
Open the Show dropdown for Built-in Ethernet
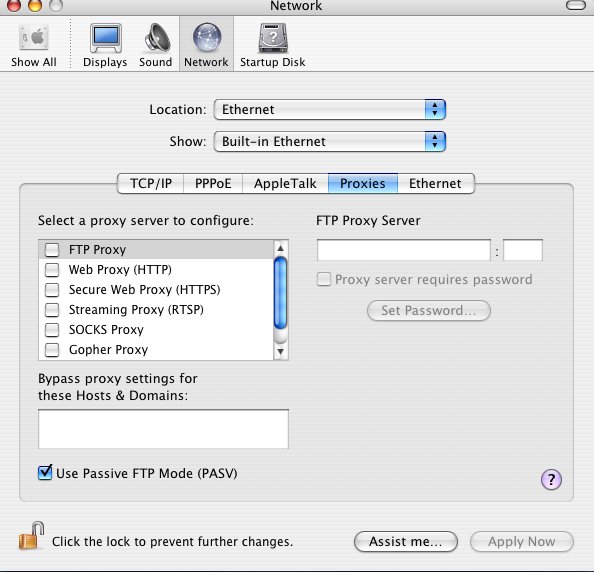(x=330, y=142)
